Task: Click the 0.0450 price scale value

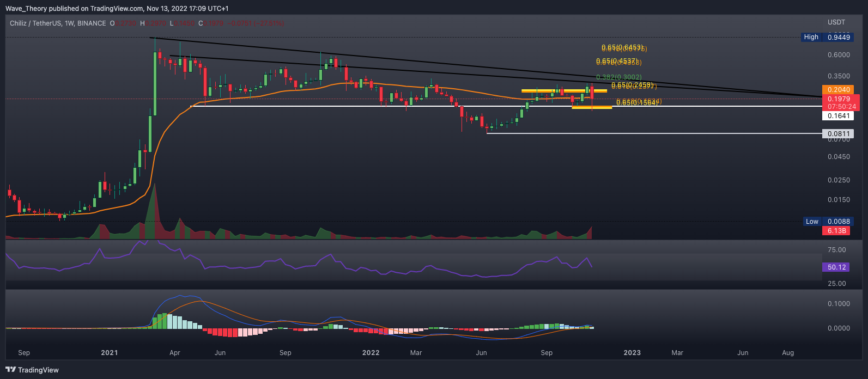Action: pyautogui.click(x=839, y=157)
